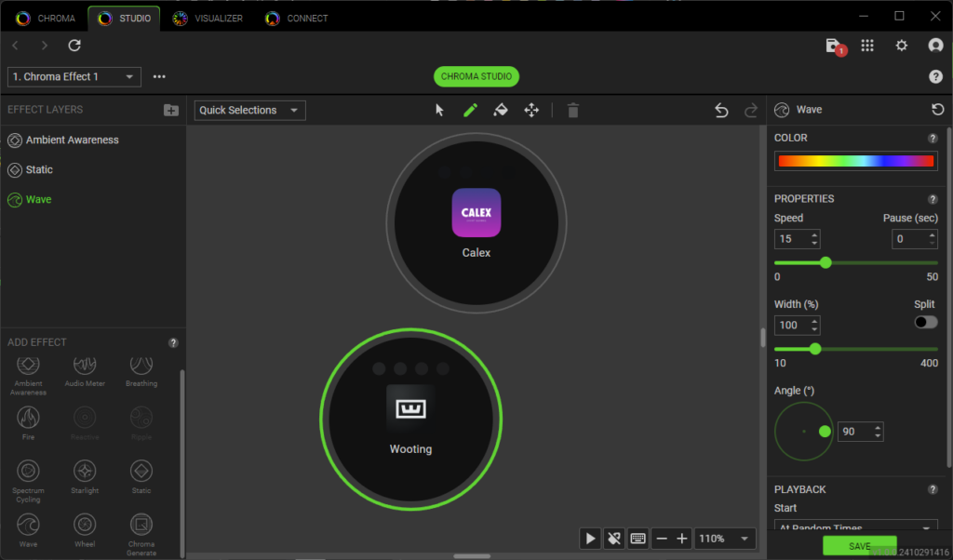Play the lighting effect preview
This screenshot has height=560, width=953.
(590, 539)
